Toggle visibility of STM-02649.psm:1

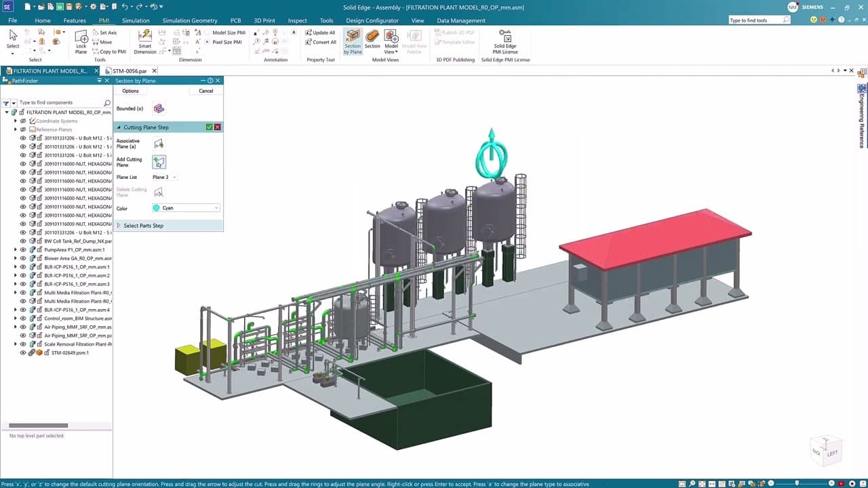tap(23, 352)
